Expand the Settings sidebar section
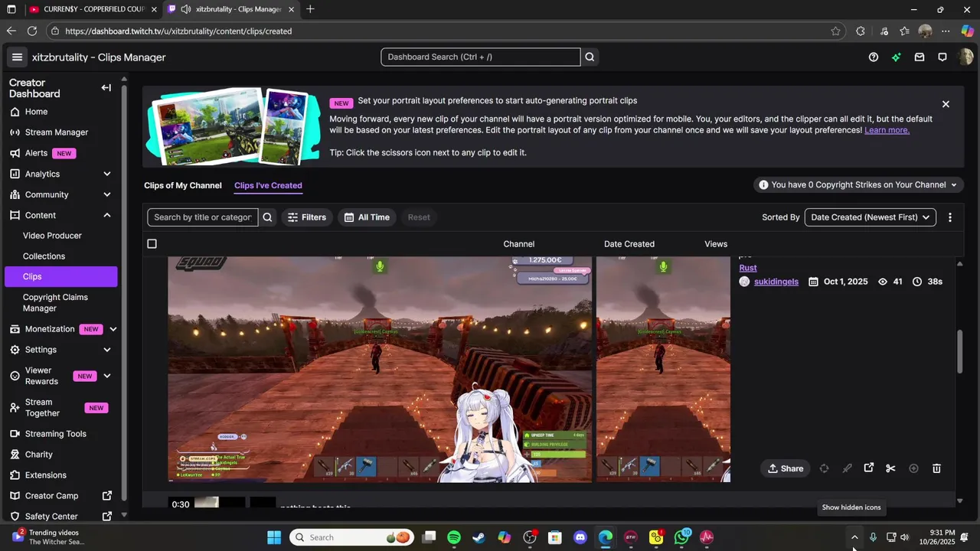 click(107, 350)
